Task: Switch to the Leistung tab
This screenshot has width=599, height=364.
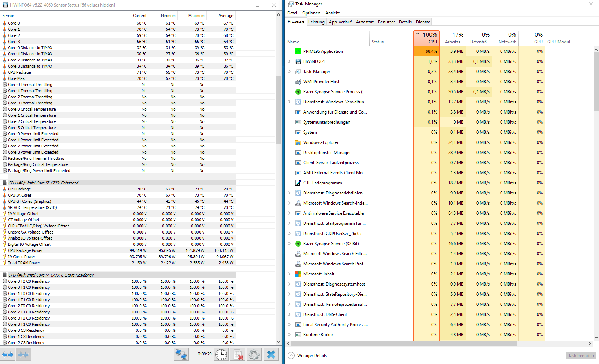Action: point(316,22)
